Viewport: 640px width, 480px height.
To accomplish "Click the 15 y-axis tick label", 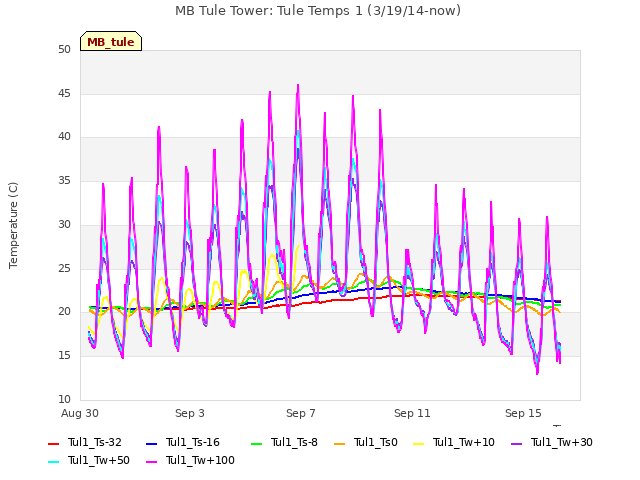I will [64, 356].
